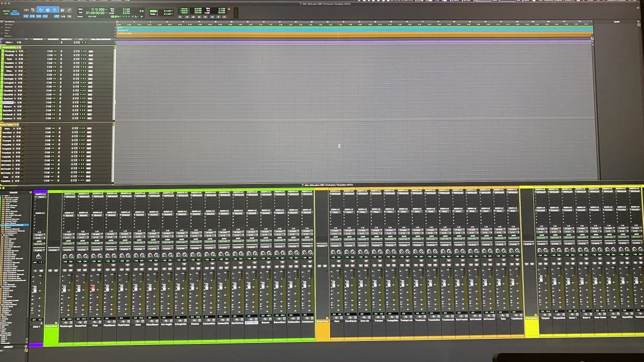Click the Oboe volume fader
This screenshot has width=644, height=362.
[x=136, y=288]
